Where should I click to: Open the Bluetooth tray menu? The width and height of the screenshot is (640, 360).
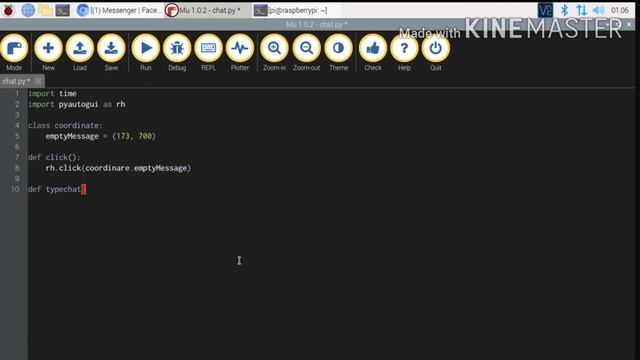point(564,10)
